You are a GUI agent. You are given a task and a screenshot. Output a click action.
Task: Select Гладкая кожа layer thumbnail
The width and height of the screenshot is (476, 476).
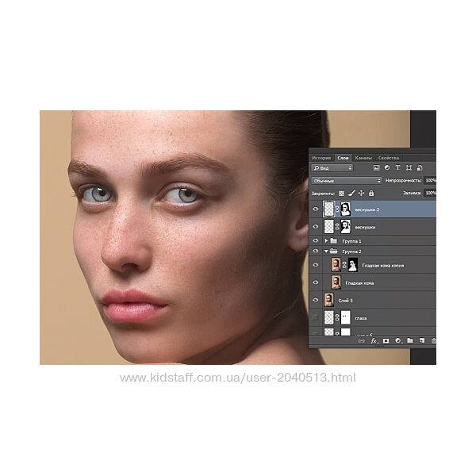[x=336, y=282]
